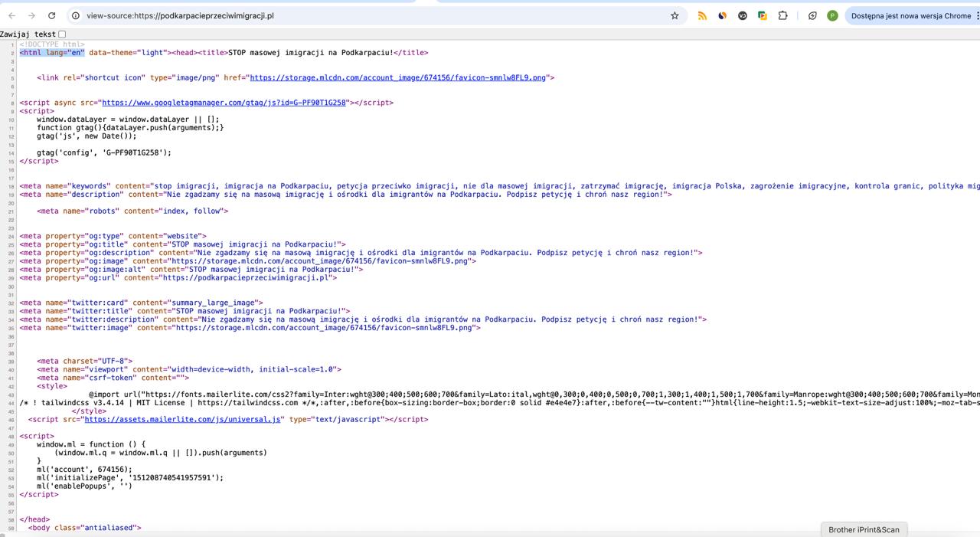The image size is (980, 537).
Task: Click the ml('initializePage') line
Action: [130, 477]
